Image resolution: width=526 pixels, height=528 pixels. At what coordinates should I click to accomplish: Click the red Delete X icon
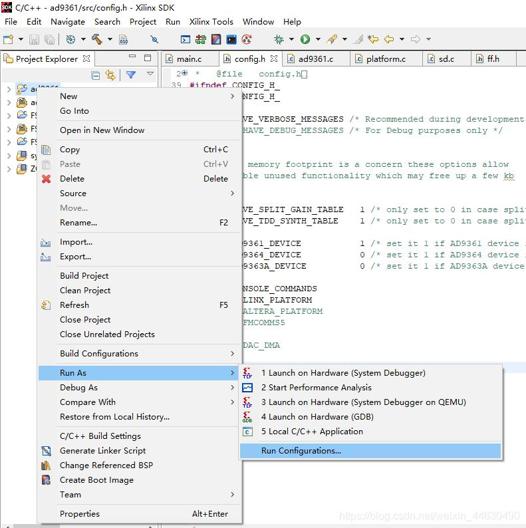(46, 179)
